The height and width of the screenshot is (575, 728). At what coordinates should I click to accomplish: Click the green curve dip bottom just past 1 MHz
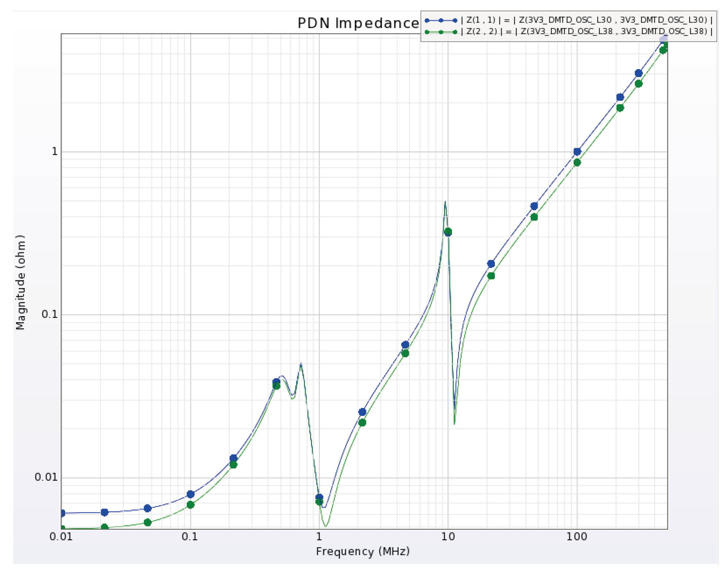(x=326, y=526)
